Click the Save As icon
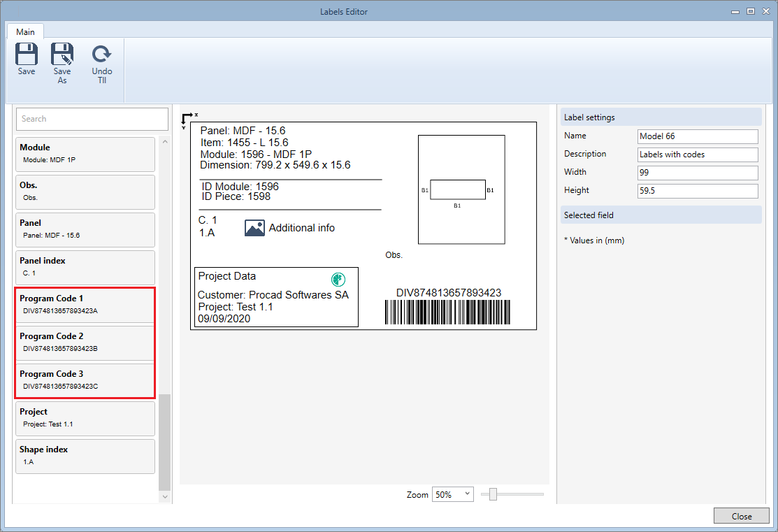The height and width of the screenshot is (532, 778). tap(62, 55)
